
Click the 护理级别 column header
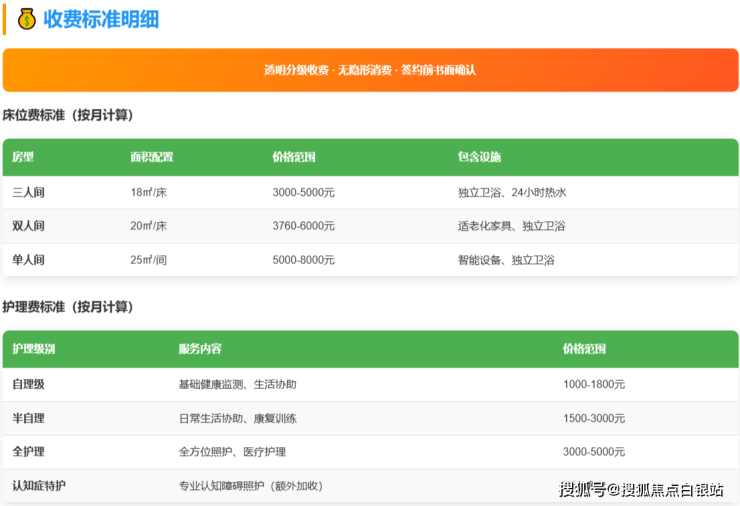point(34,349)
